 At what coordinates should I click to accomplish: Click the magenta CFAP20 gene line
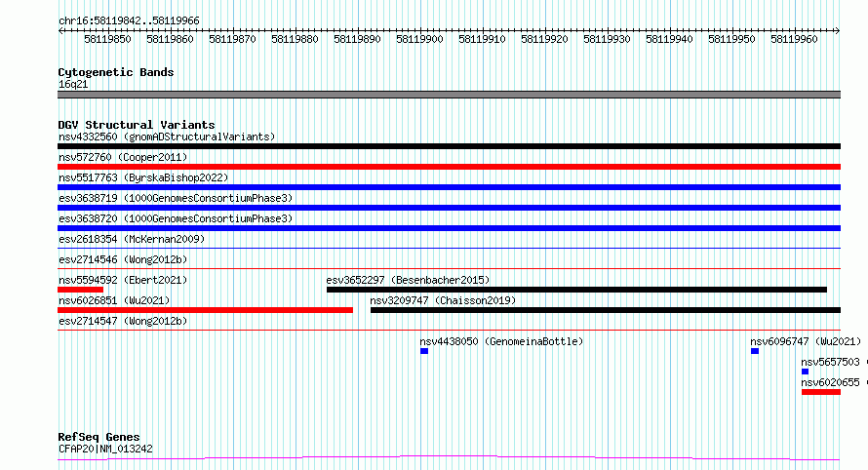pyautogui.click(x=449, y=458)
